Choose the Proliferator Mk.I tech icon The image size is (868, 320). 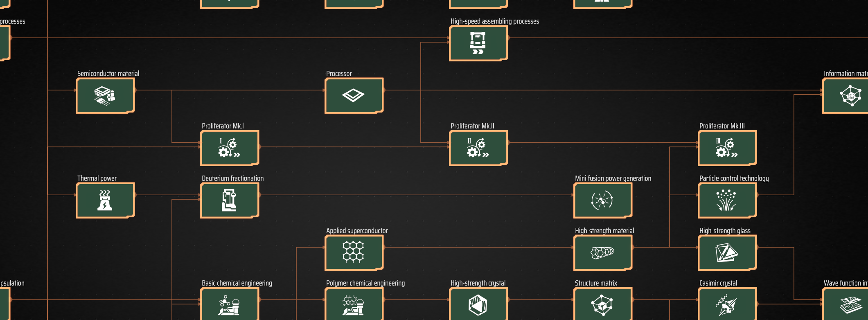(x=230, y=148)
